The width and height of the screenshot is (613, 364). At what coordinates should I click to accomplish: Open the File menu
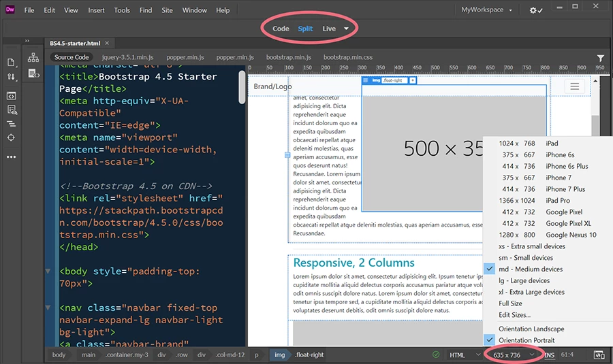click(x=29, y=10)
